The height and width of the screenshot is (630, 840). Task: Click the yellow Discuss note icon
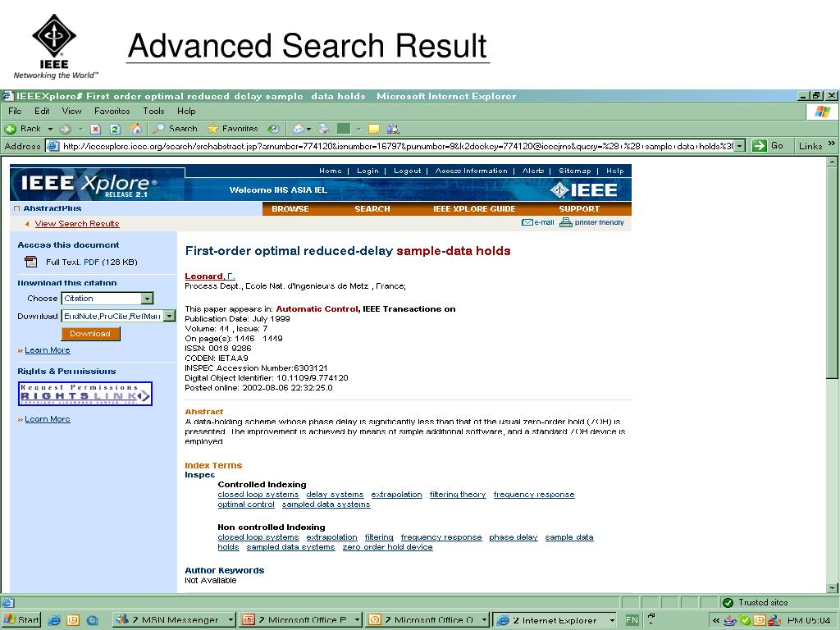[374, 129]
